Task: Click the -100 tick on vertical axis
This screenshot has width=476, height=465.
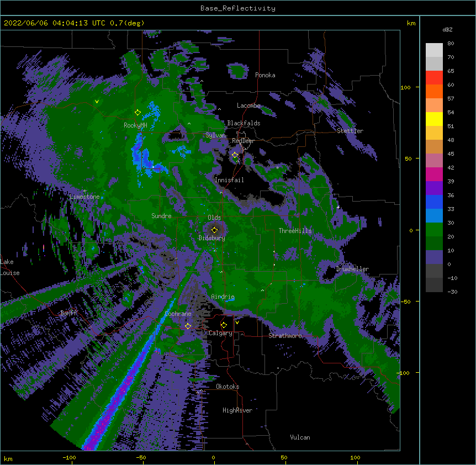Action: (403, 373)
